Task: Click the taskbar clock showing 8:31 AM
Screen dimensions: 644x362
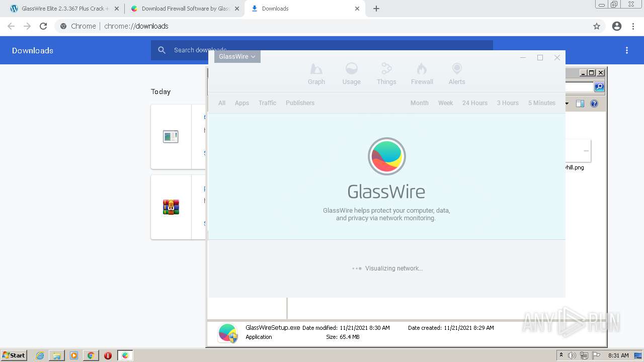Action: 618,355
